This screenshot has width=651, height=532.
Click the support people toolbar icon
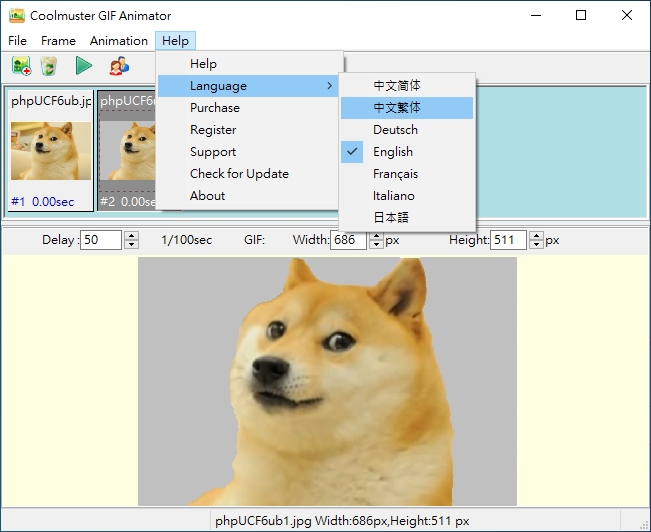(x=119, y=66)
